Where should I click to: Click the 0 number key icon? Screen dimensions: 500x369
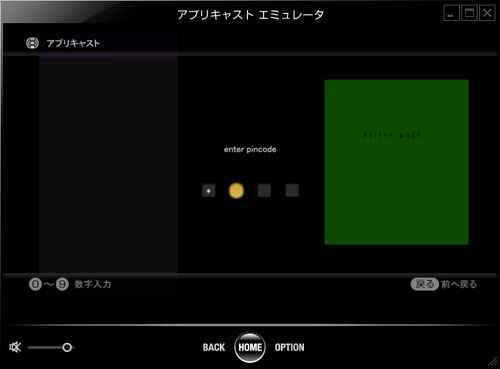pyautogui.click(x=35, y=284)
